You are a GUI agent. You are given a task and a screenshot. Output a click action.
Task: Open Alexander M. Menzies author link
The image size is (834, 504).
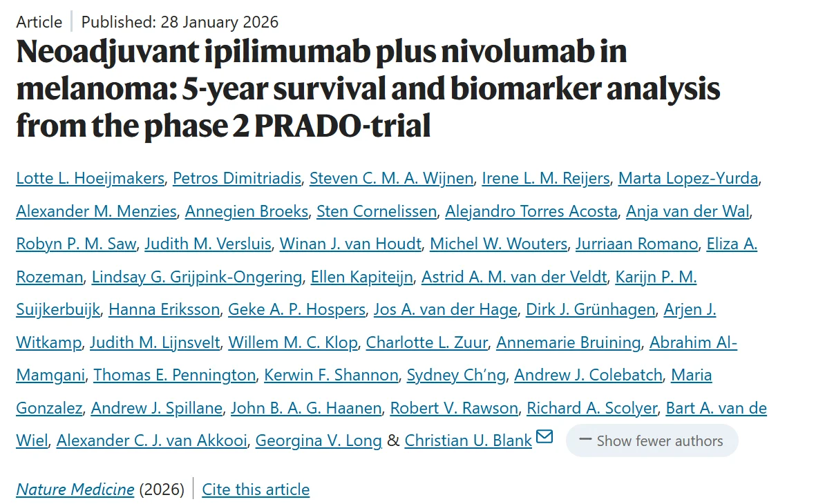coord(96,211)
